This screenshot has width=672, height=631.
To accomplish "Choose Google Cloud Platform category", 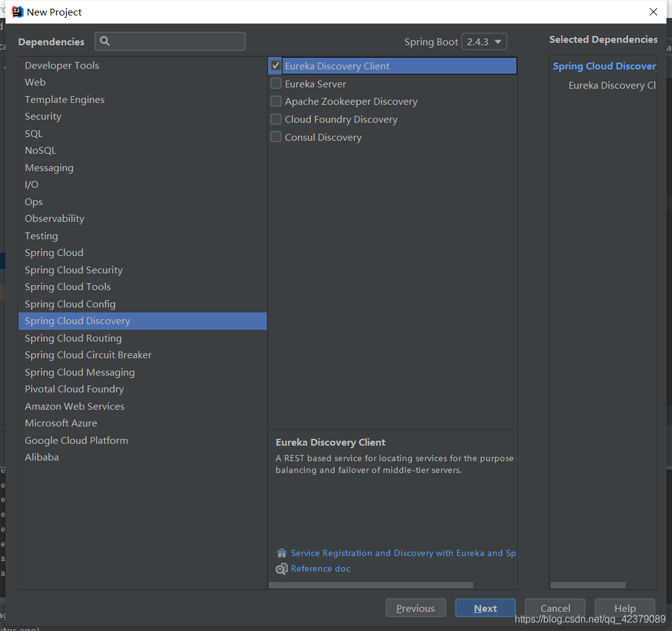I will pos(142,440).
